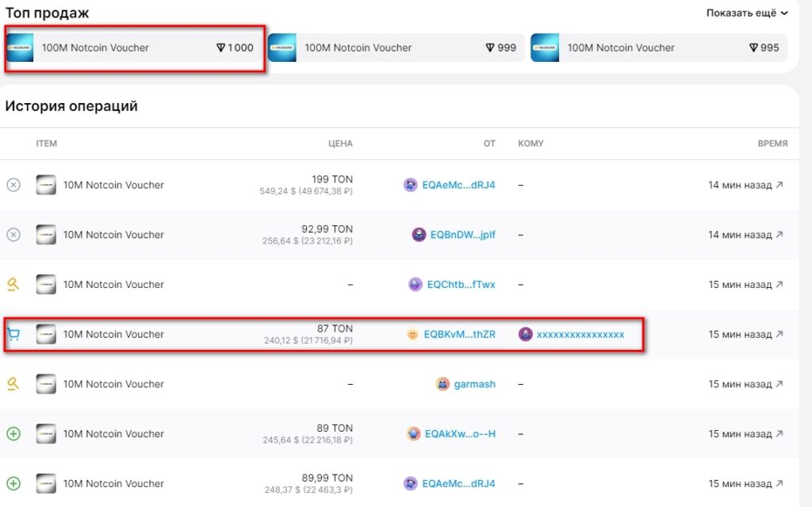812x507 pixels.
Task: Open the EQBnDW...jpIf wallet link
Action: click(x=465, y=235)
